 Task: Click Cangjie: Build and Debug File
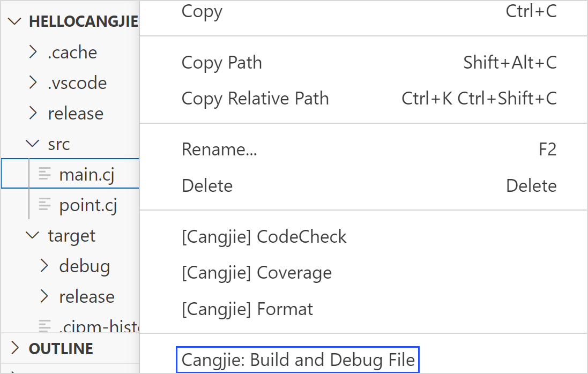298,360
